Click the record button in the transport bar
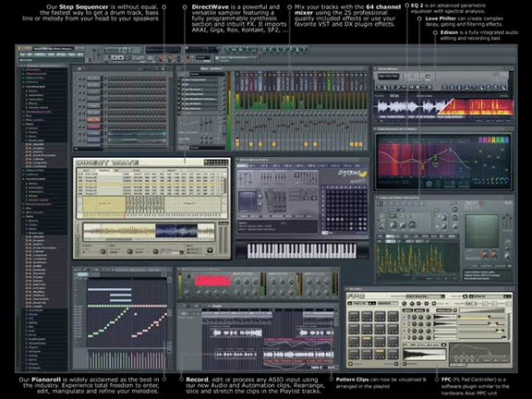The height and width of the screenshot is (399, 532). point(127,57)
